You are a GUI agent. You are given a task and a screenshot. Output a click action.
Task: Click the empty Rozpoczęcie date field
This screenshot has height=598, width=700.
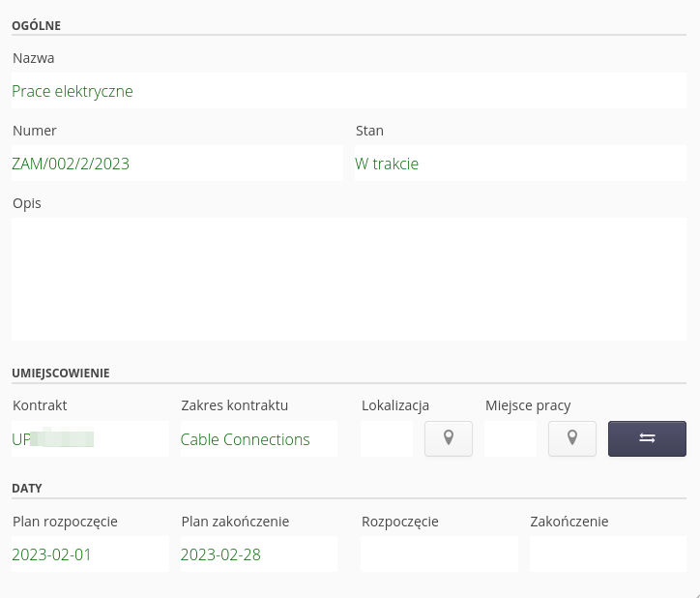439,554
